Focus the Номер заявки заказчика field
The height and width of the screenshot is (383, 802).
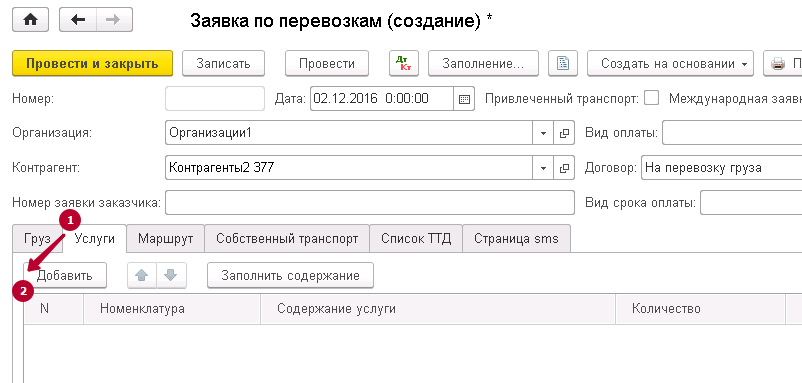(370, 203)
